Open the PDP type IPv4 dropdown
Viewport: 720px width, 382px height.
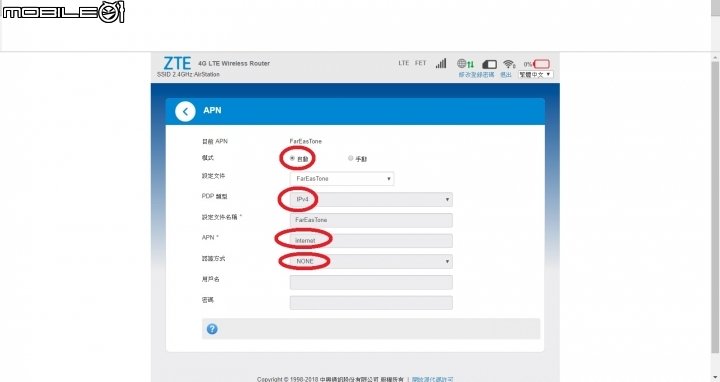[x=371, y=199]
